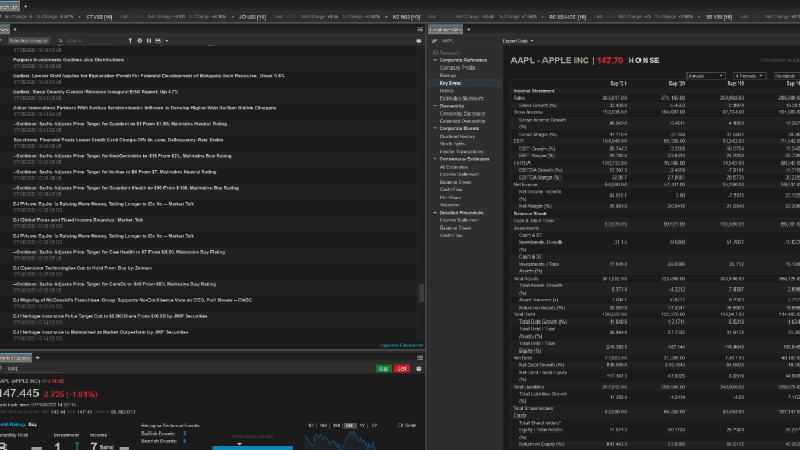Click the AAPL symbol field in Fundamentals

(467, 41)
